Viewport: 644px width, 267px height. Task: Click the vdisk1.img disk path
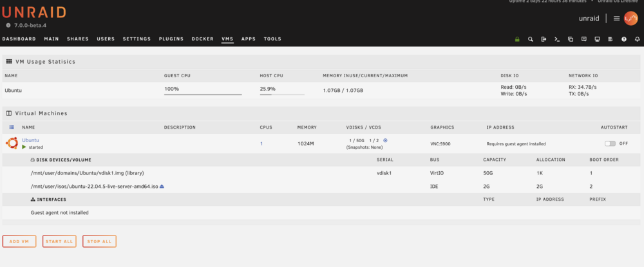[87, 173]
